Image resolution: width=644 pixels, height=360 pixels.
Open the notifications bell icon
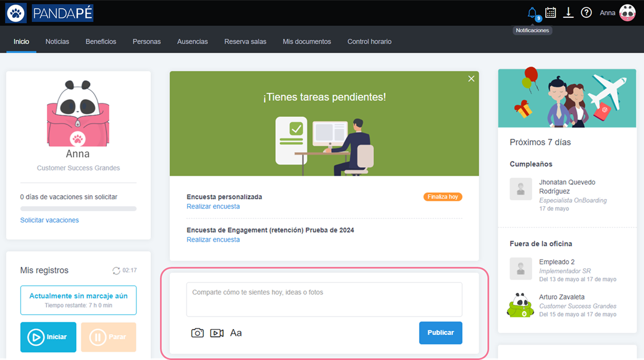(533, 13)
